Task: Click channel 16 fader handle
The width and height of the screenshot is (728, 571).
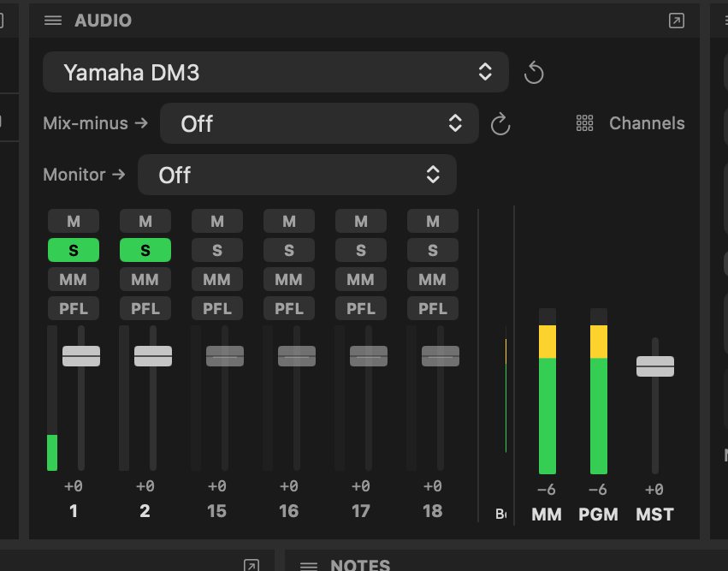Action: [297, 356]
